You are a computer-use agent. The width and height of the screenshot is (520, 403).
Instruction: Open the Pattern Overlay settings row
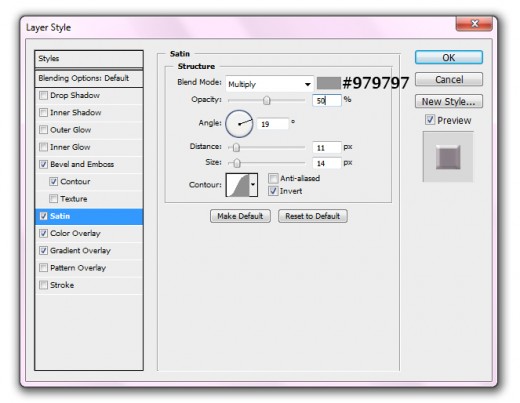89,268
